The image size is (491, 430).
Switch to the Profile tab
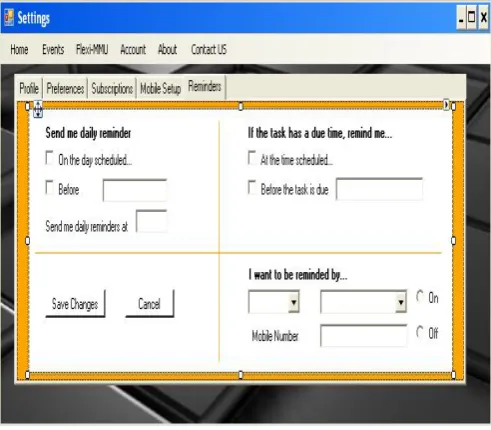[x=29, y=89]
